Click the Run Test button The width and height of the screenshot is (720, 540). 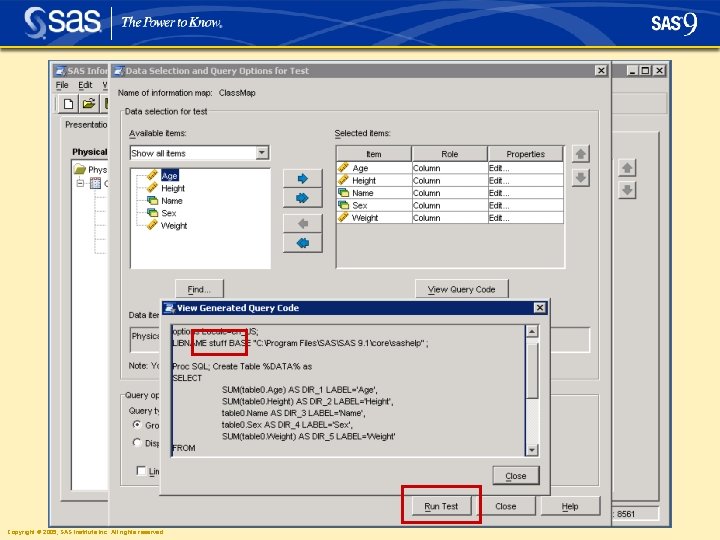tap(441, 506)
